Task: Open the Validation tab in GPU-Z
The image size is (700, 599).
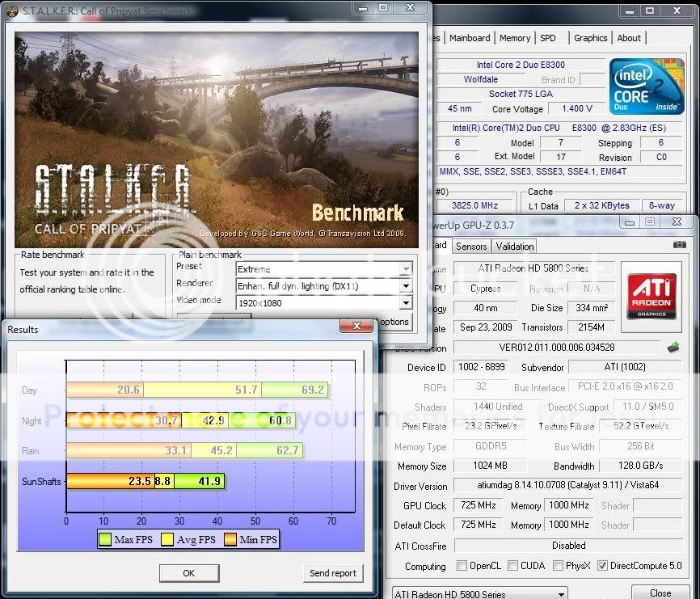Action: (515, 247)
